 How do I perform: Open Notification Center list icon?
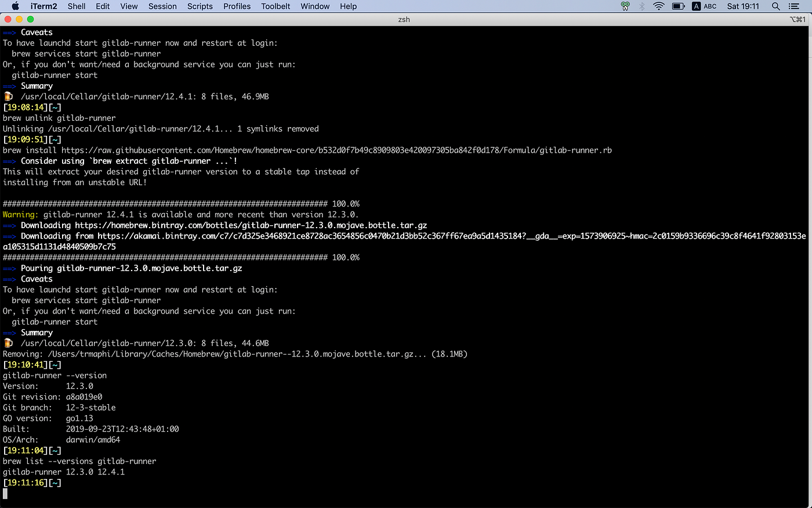click(794, 6)
